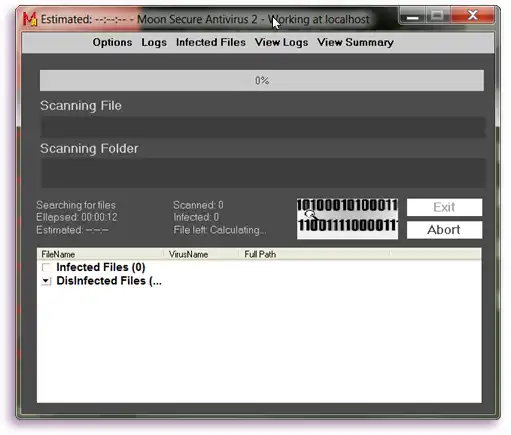Click the 'Scanning Folder' label
Viewport: 511px width, 435px height.
[x=89, y=149]
